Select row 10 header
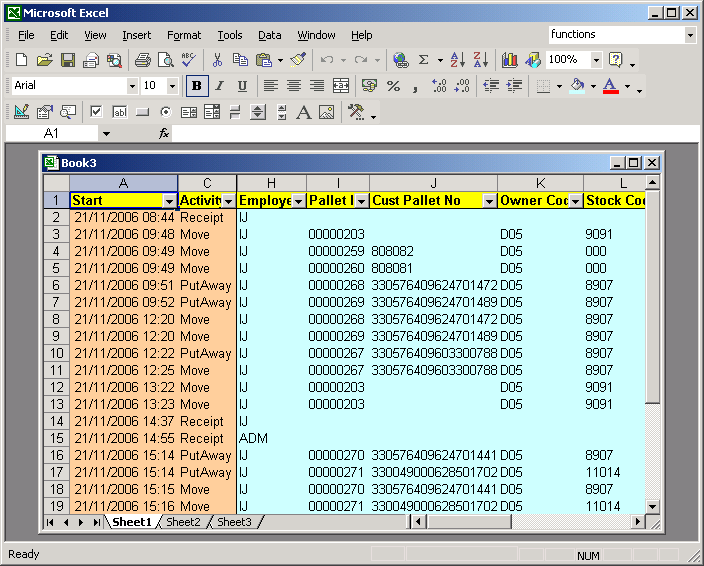This screenshot has width=704, height=566. (x=57, y=353)
